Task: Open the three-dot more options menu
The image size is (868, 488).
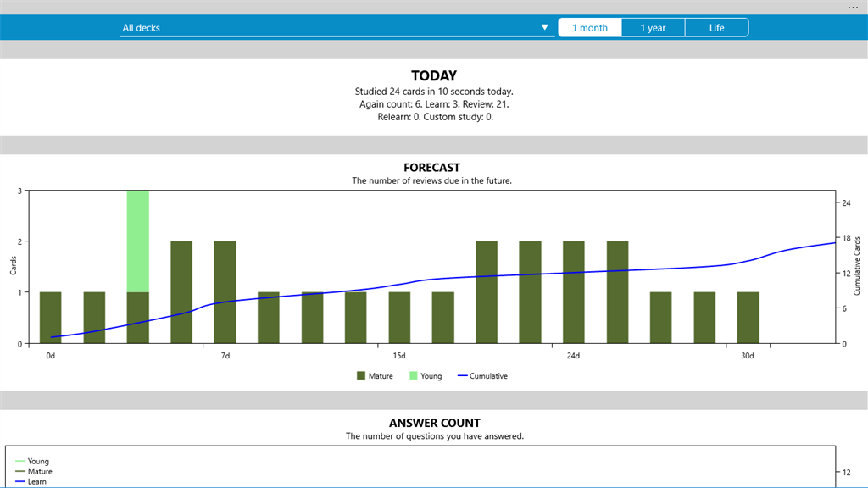Action: [853, 7]
